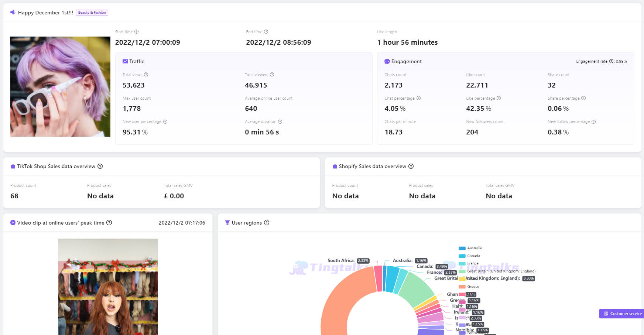Open the Engagement rate help tooltip
The width and height of the screenshot is (644, 335).
pyautogui.click(x=610, y=61)
